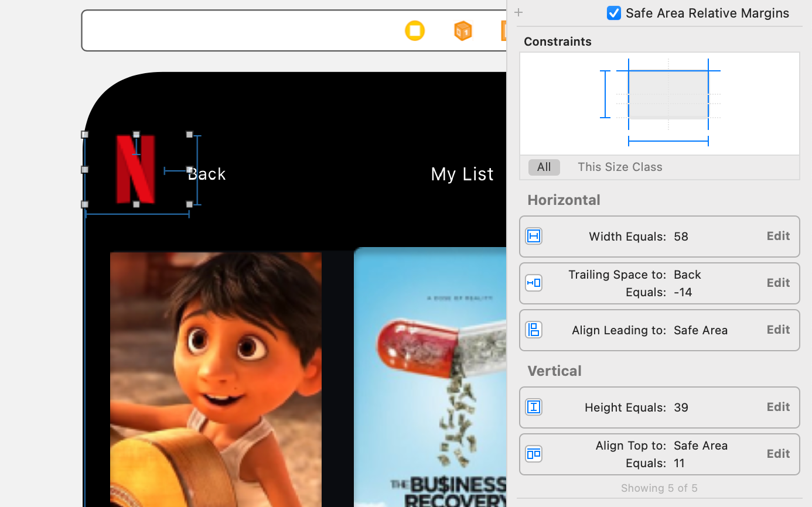Select the My List label on canvas

[x=462, y=173]
